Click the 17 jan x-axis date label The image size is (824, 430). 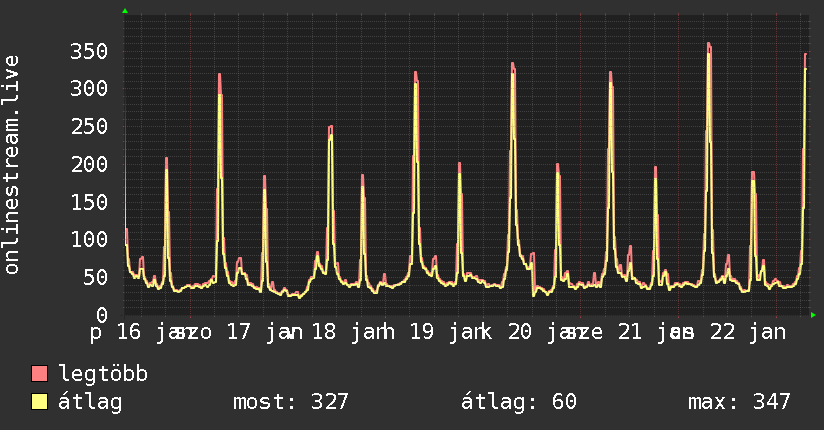[x=265, y=332]
